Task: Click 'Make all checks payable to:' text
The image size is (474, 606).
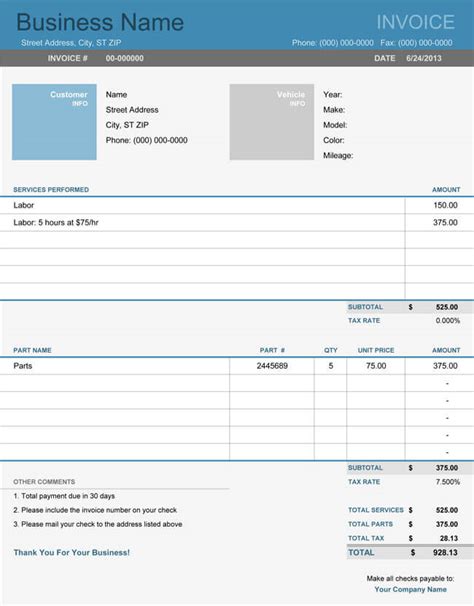Action: point(410,579)
